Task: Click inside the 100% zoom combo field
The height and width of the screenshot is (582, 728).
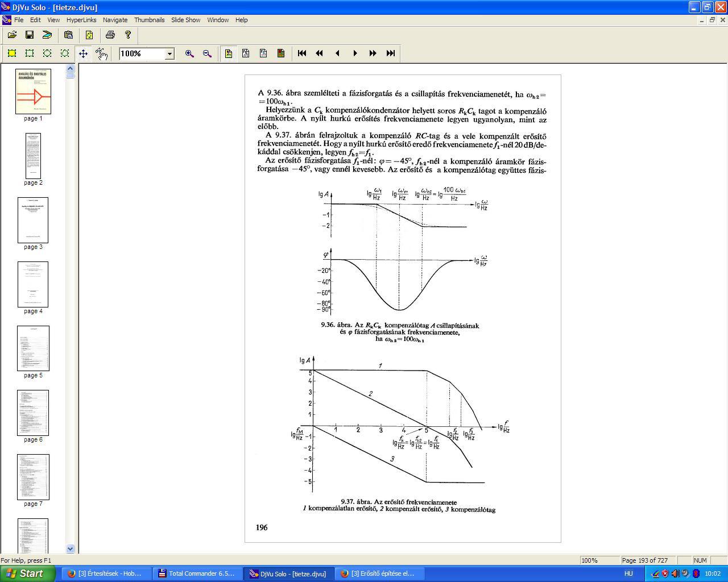Action: (142, 53)
